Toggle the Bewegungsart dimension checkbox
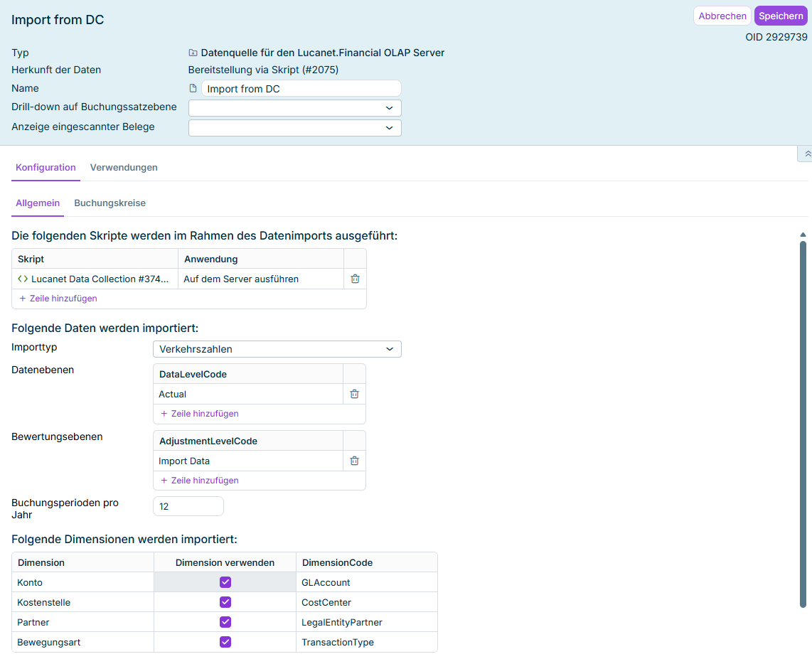The width and height of the screenshot is (812, 659). [225, 642]
